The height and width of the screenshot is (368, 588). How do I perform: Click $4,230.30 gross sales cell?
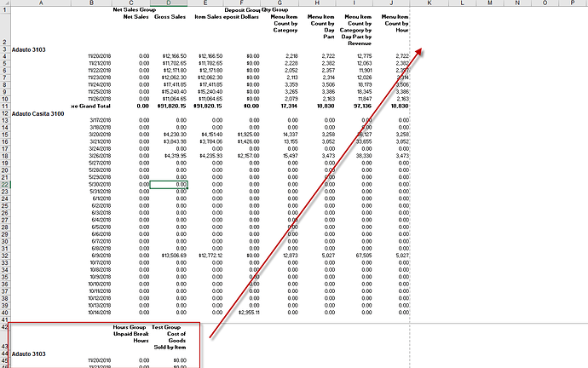(x=174, y=135)
